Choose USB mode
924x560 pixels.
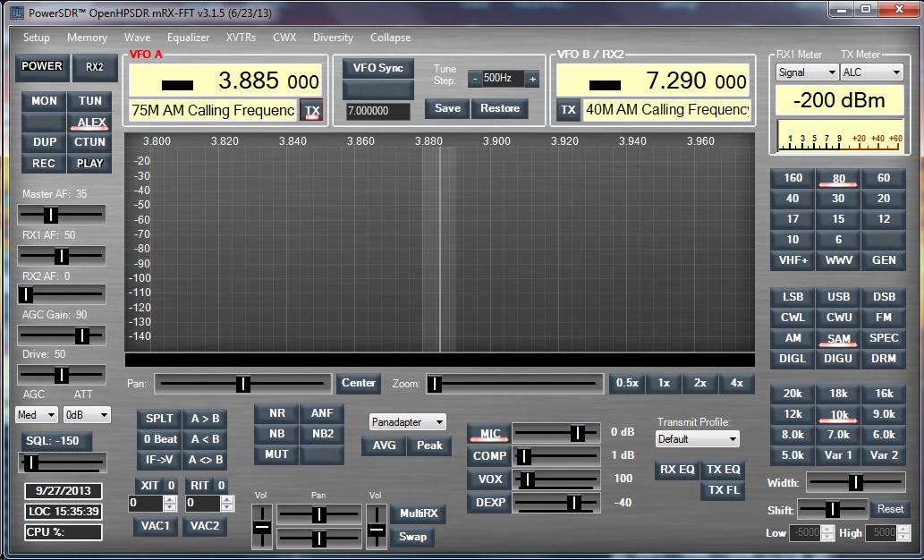(x=838, y=297)
